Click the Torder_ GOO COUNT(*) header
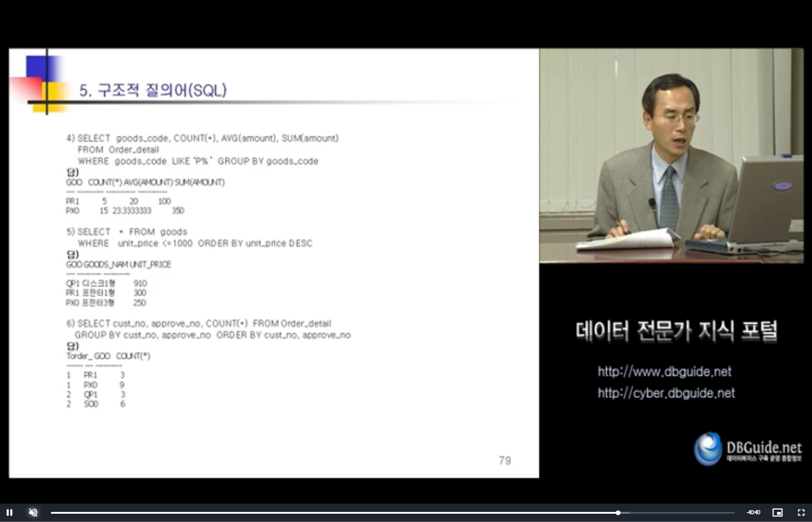 coord(108,357)
